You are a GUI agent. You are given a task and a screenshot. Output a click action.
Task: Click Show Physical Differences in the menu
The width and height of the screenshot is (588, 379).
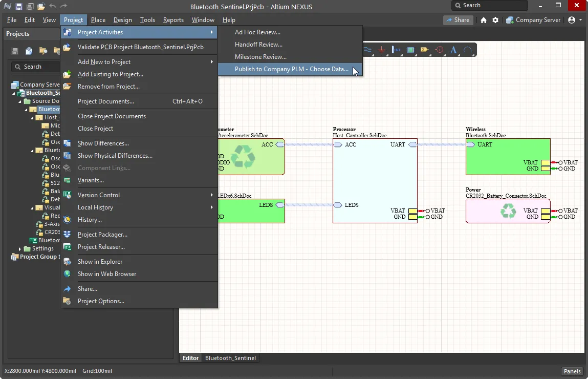(x=139, y=156)
